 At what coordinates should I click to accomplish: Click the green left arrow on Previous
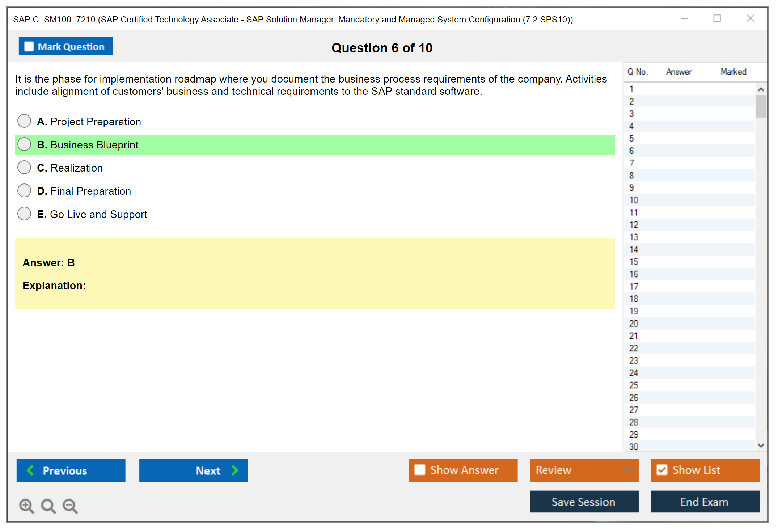point(30,470)
